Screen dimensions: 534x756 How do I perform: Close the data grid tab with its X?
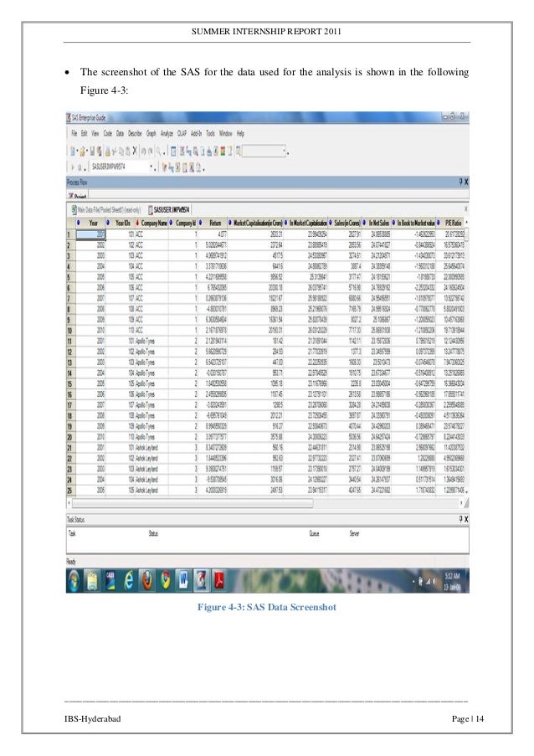click(x=465, y=209)
